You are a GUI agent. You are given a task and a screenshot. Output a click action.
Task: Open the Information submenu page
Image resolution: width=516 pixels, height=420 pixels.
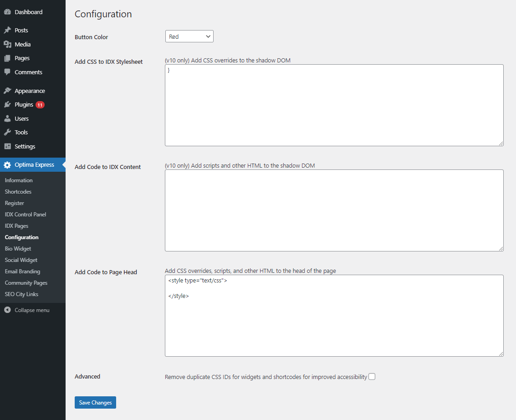(19, 180)
